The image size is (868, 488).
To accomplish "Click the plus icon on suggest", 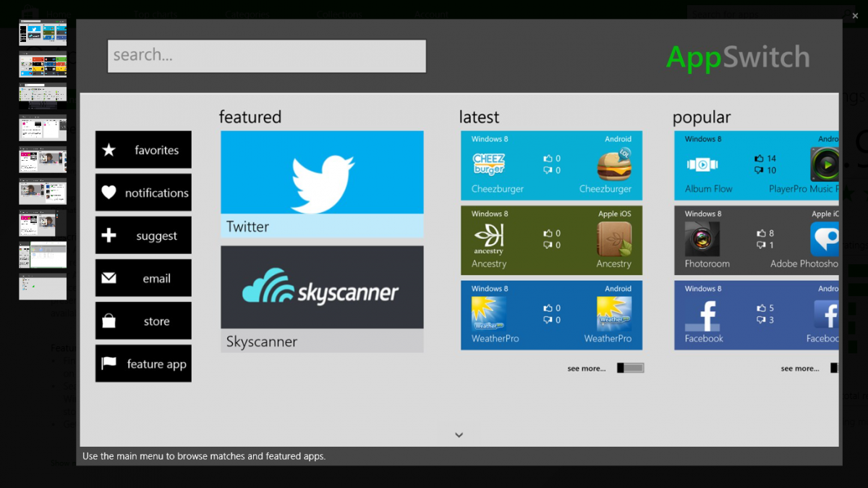I will (x=109, y=235).
